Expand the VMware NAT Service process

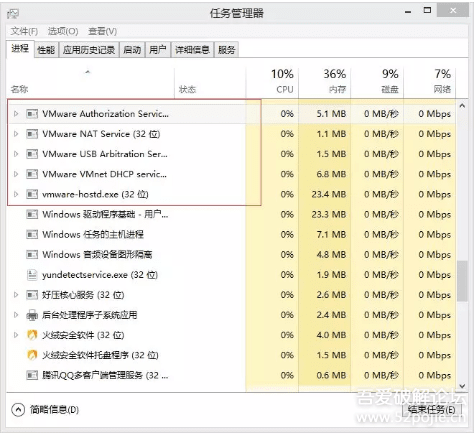[16, 134]
